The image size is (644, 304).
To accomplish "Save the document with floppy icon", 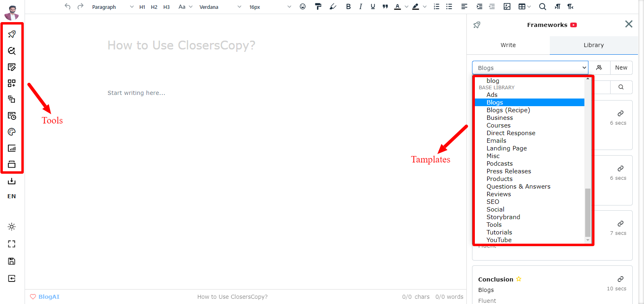I will pos(12,261).
